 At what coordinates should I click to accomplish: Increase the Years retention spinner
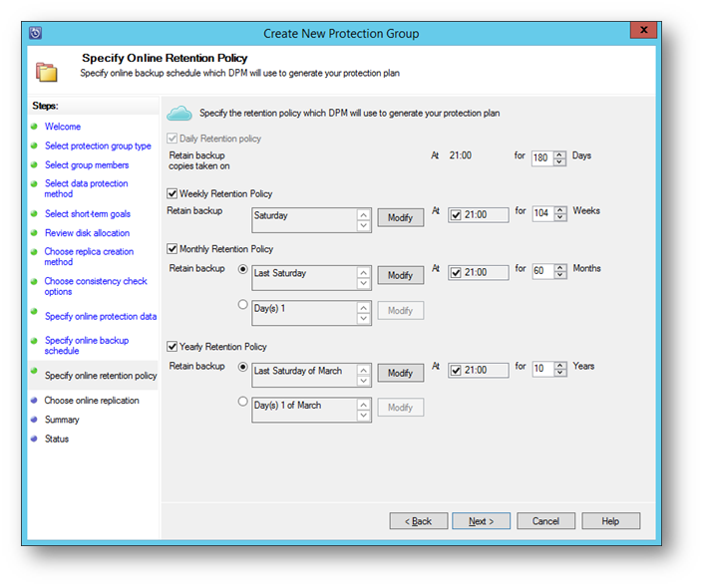[559, 365]
